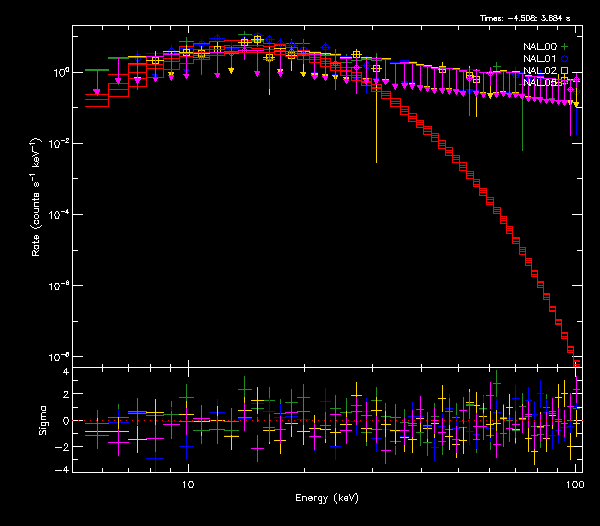The width and height of the screenshot is (600, 526).
Task: Click the 4 tick label on Sigma axis
Action: [x=64, y=372]
